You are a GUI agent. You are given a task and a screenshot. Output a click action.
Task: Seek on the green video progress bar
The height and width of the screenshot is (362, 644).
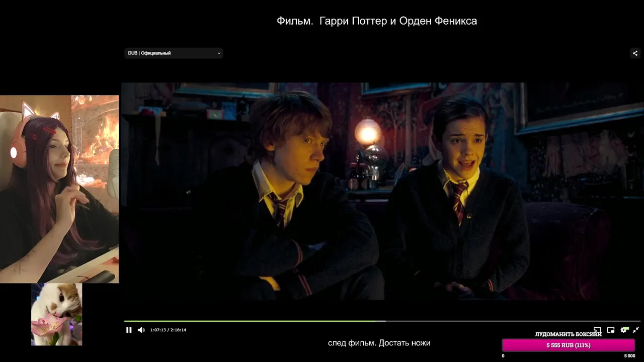pyautogui.click(x=382, y=321)
